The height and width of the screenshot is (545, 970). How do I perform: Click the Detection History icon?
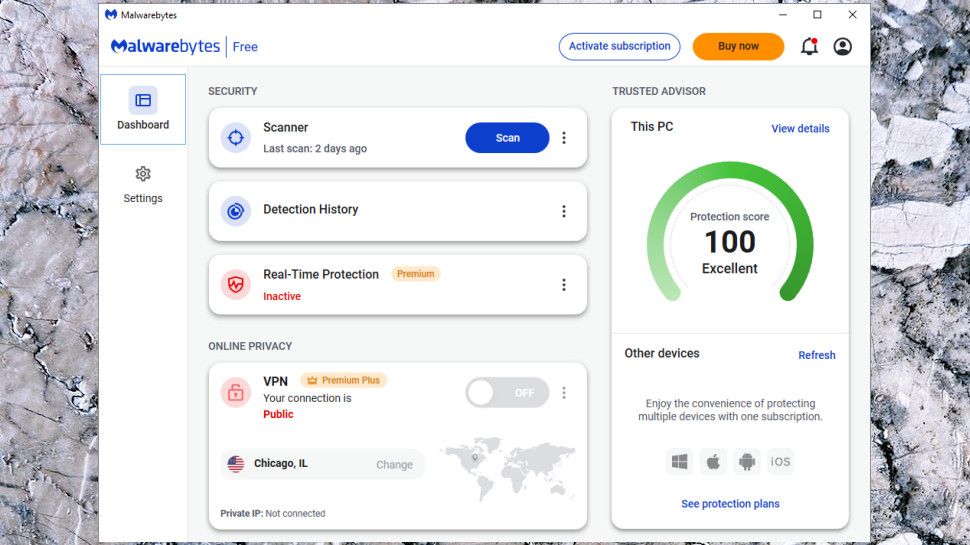[x=236, y=211]
